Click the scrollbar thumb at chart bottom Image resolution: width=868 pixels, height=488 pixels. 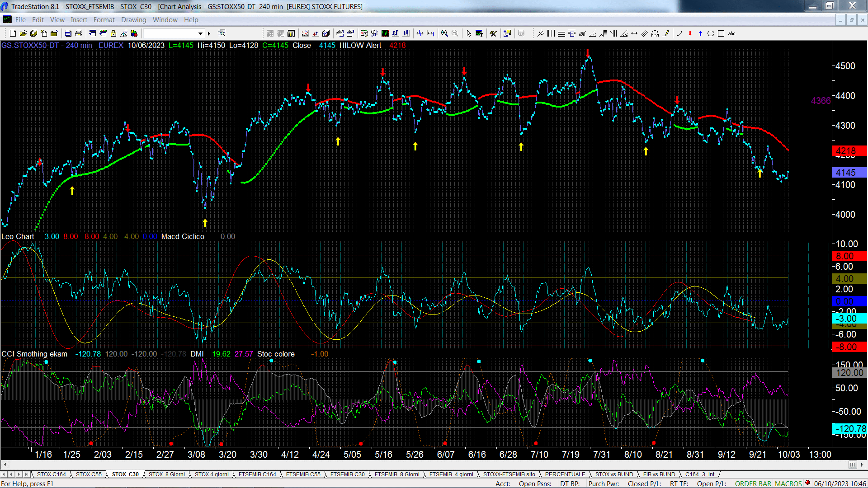tap(853, 465)
